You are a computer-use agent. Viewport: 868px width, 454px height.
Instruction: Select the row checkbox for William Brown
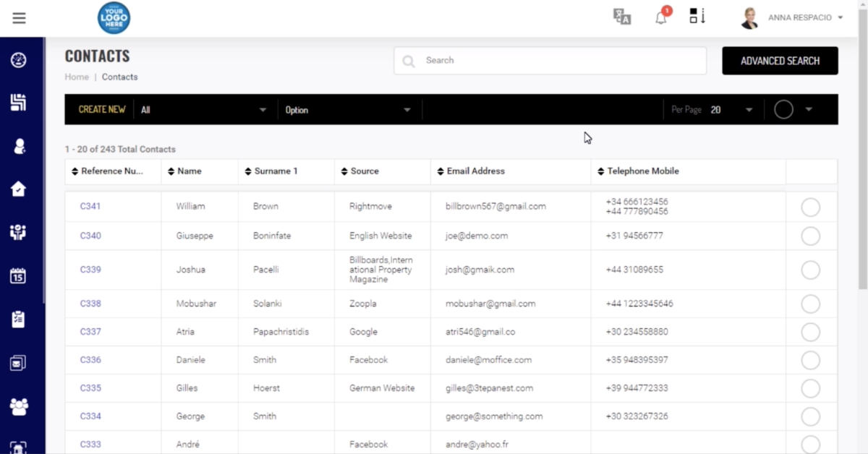(811, 207)
